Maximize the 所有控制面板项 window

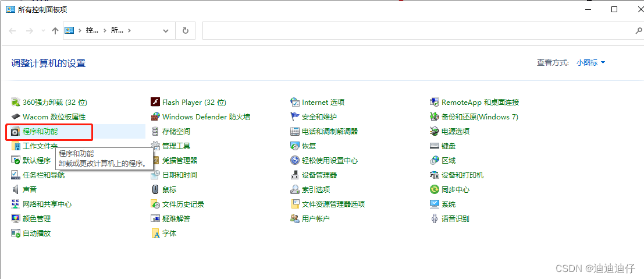pyautogui.click(x=614, y=9)
